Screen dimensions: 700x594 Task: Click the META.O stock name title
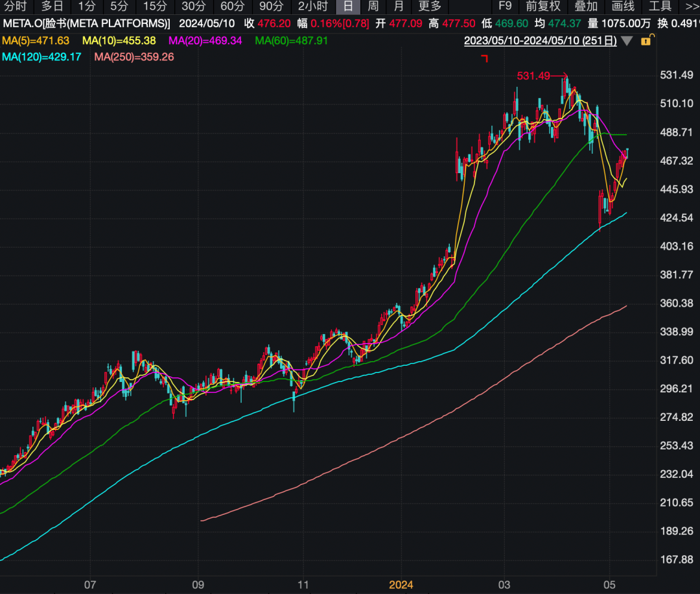click(x=86, y=23)
